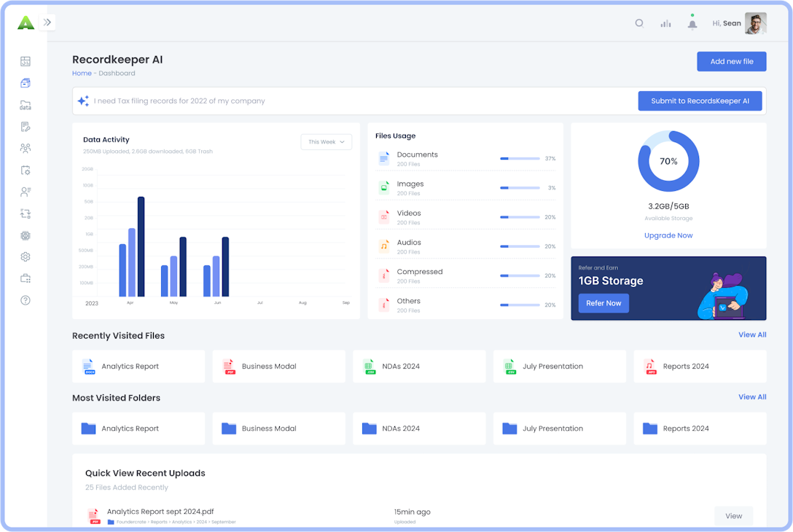Collapse the sidebar using the double-arrow chevron
Viewport: 793px width, 532px height.
click(47, 22)
